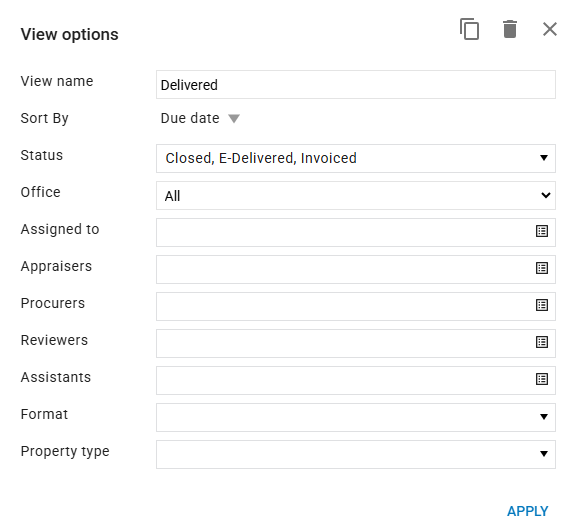The width and height of the screenshot is (574, 527).
Task: Close the View options dialog
Action: coord(549,29)
